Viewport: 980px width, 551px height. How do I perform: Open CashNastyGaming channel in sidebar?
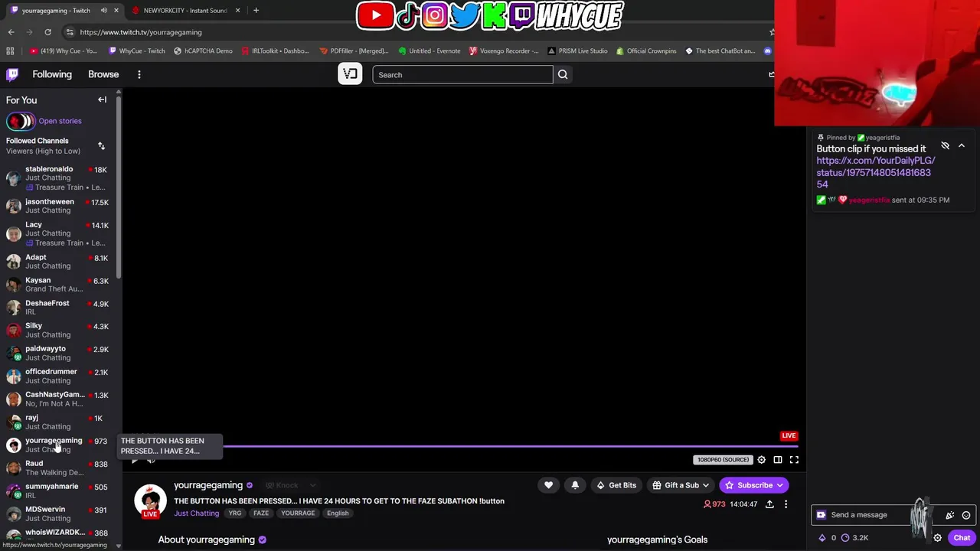(x=57, y=399)
